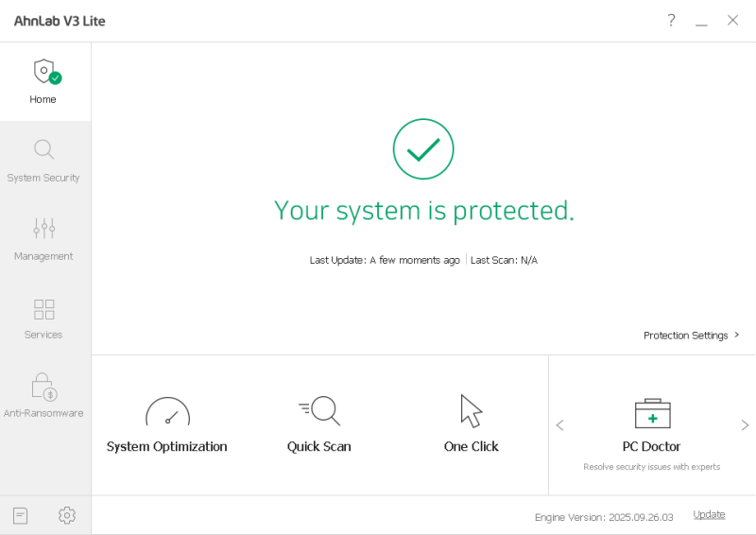Click the Quick Scan text label
756x535 pixels.
pos(319,446)
